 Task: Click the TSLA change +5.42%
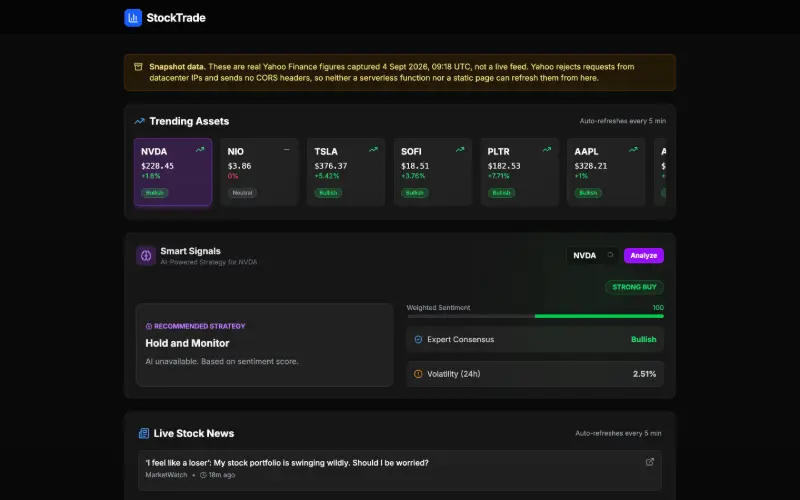click(327, 176)
